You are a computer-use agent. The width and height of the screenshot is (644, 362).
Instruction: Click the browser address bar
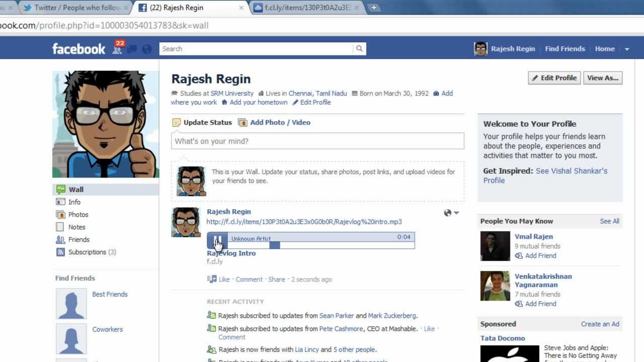click(x=322, y=26)
